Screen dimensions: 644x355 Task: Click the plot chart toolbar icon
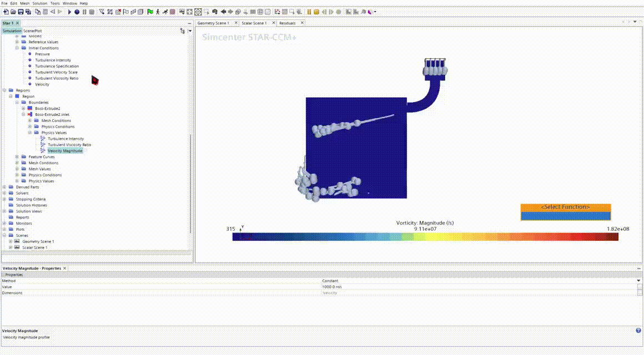coord(277,12)
